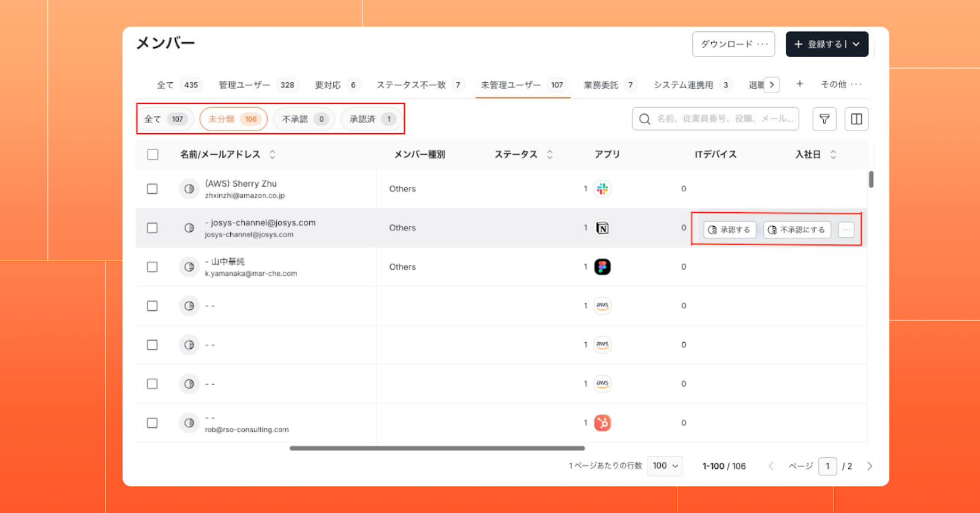Select the 不承認 0 filter chip
980x513 pixels.
304,119
